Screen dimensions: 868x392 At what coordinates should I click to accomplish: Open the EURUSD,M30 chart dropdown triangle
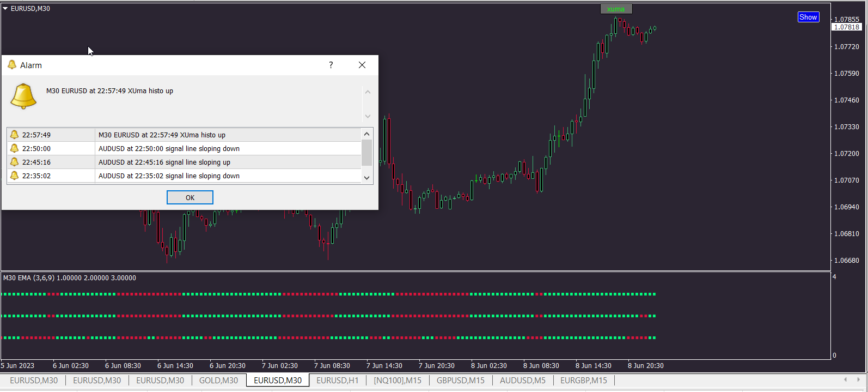(5, 9)
